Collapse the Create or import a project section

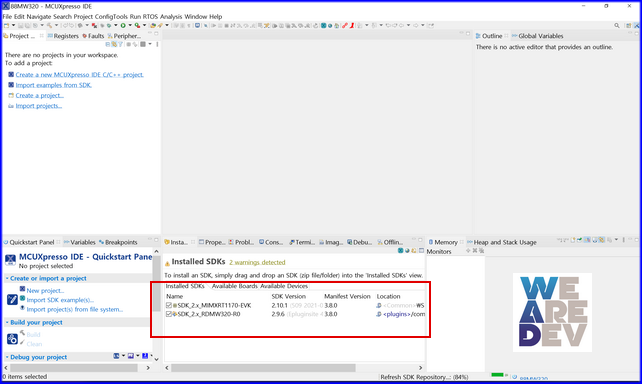7,278
